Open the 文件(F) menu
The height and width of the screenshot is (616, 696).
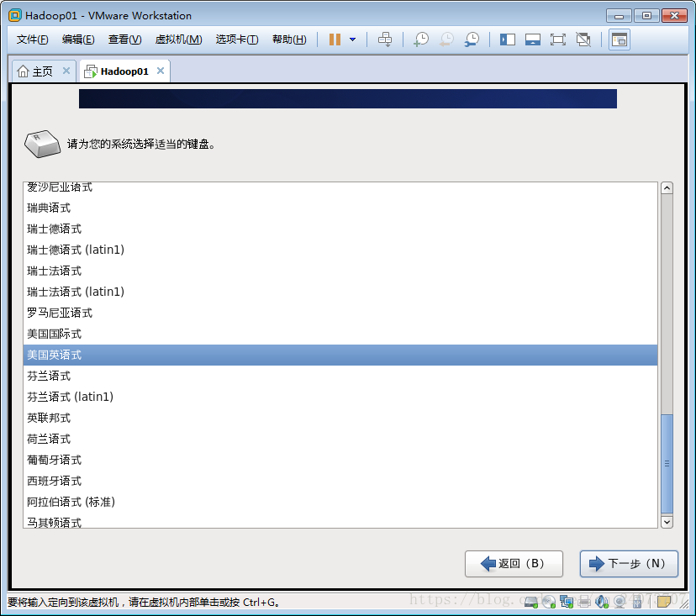point(33,39)
